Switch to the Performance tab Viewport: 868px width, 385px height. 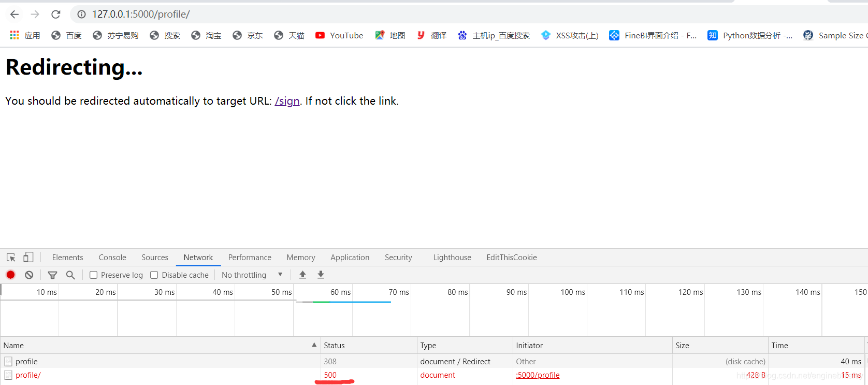pyautogui.click(x=250, y=258)
